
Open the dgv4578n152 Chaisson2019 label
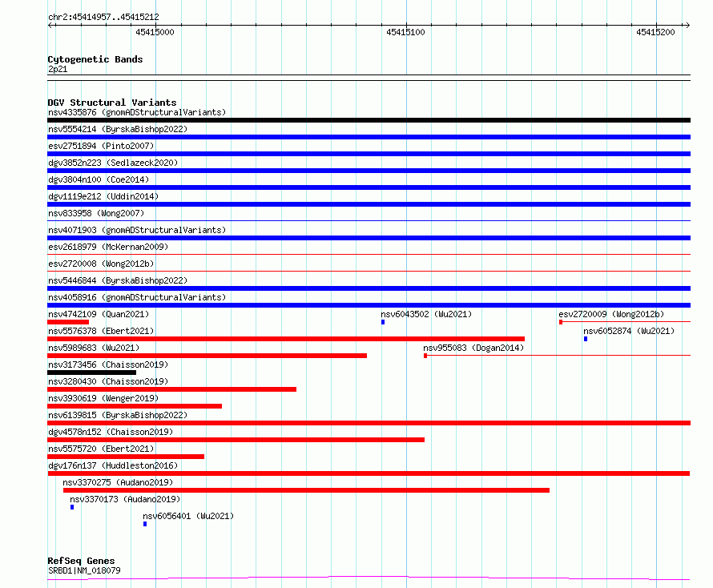coord(111,432)
